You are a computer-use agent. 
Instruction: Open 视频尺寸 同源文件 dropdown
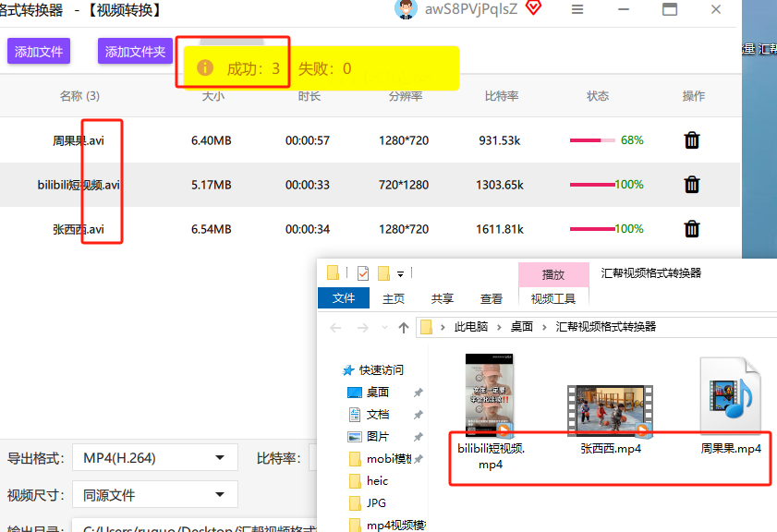154,494
